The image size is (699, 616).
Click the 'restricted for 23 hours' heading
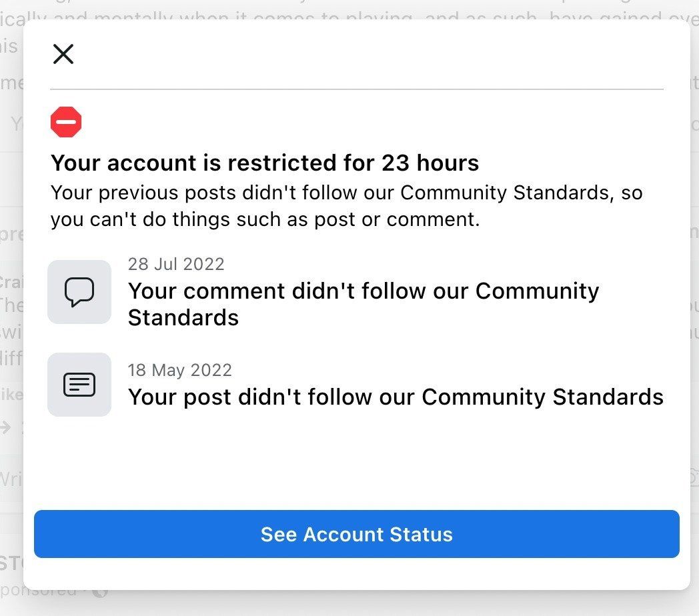coord(265,163)
